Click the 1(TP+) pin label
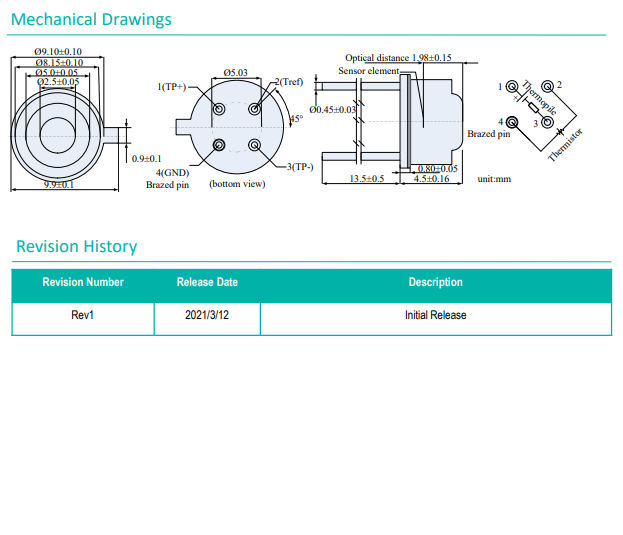This screenshot has width=623, height=535. coord(172,87)
